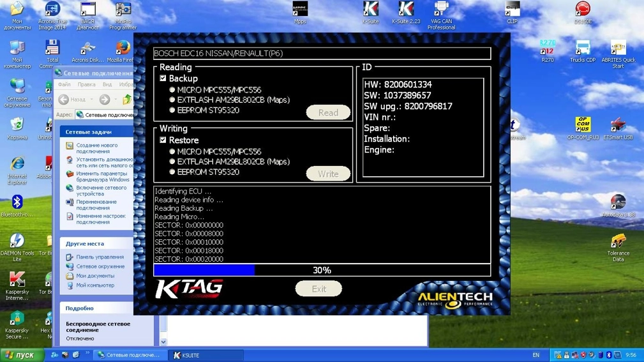
Task: Open the Корзина recycle bin
Action: [x=17, y=128]
